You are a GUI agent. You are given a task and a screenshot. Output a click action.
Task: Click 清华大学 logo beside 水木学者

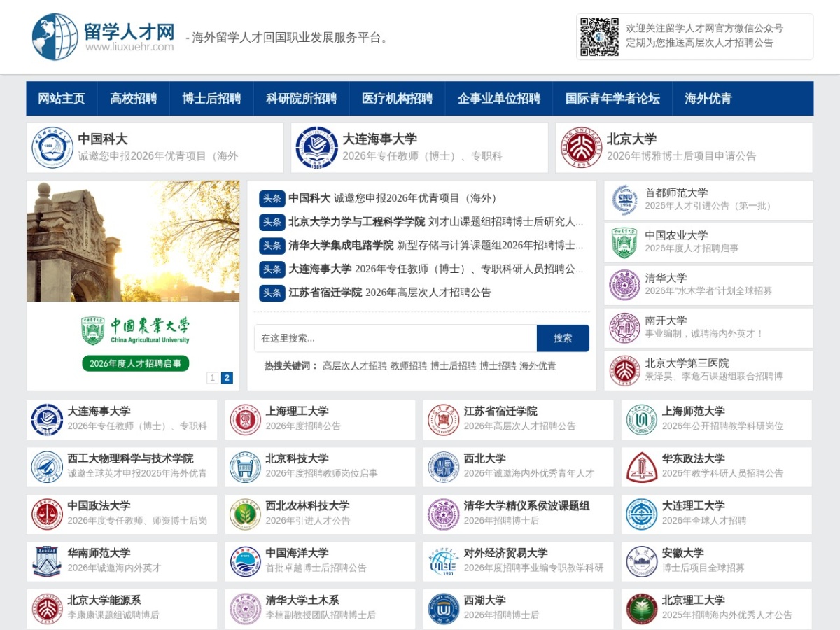[624, 285]
